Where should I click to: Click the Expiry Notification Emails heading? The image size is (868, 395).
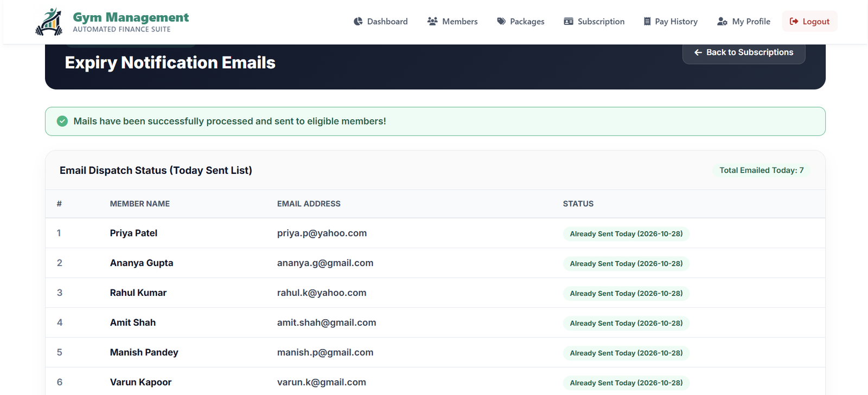(170, 63)
